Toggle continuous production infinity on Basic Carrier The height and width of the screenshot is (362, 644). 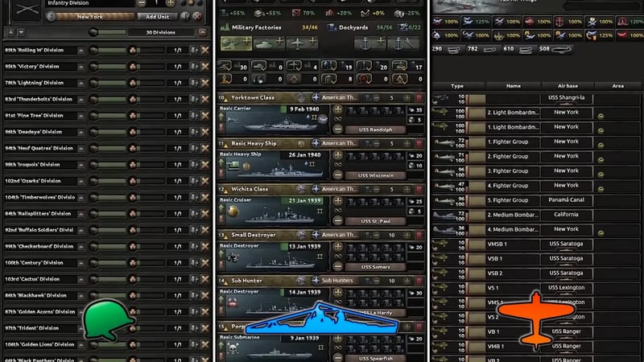(337, 119)
